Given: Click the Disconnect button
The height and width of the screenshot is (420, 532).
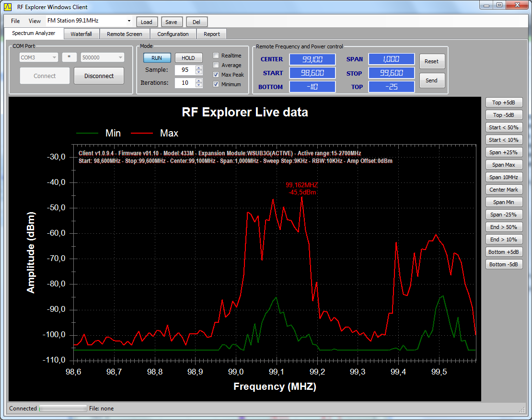Looking at the screenshot, I should pyautogui.click(x=99, y=76).
